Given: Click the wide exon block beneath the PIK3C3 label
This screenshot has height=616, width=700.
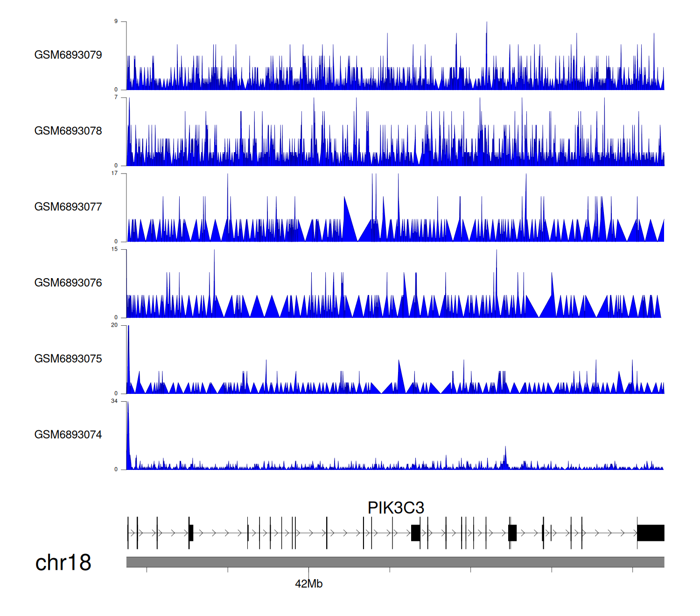Looking at the screenshot, I should (x=415, y=533).
